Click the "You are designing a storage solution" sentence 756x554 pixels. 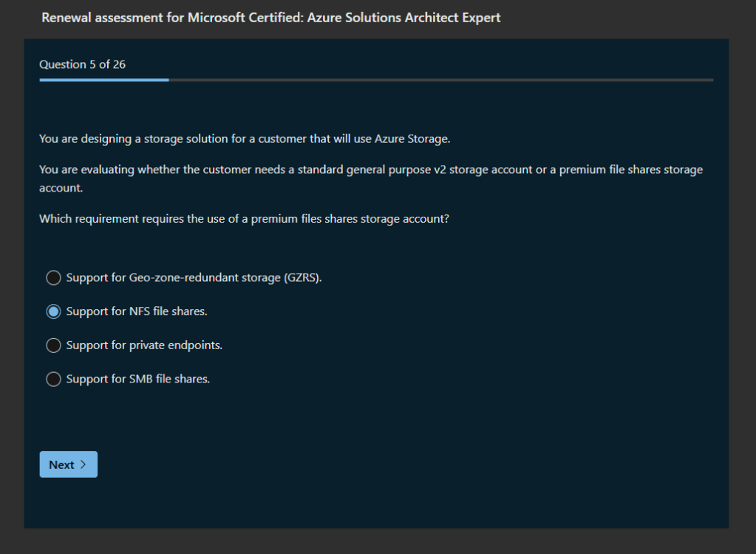point(244,138)
